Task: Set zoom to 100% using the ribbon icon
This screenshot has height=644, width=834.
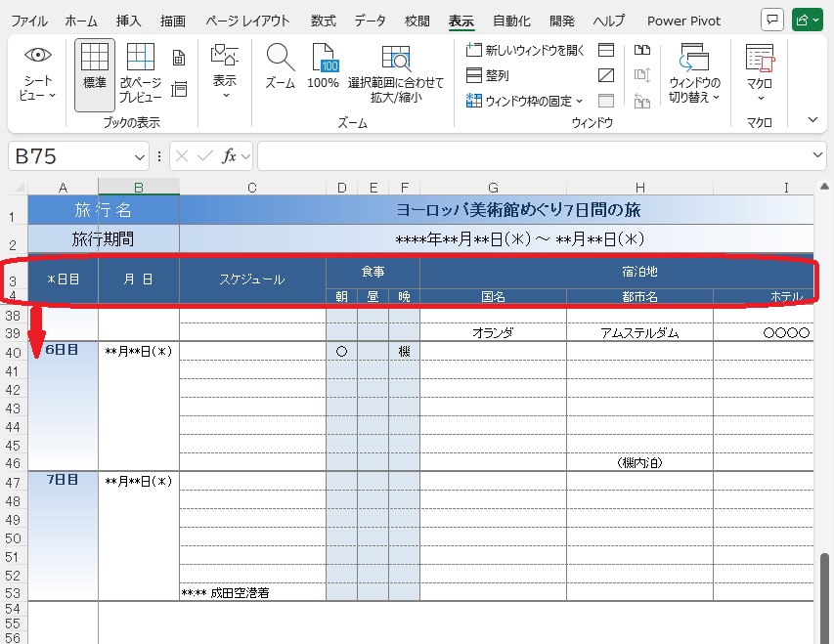Action: click(323, 68)
